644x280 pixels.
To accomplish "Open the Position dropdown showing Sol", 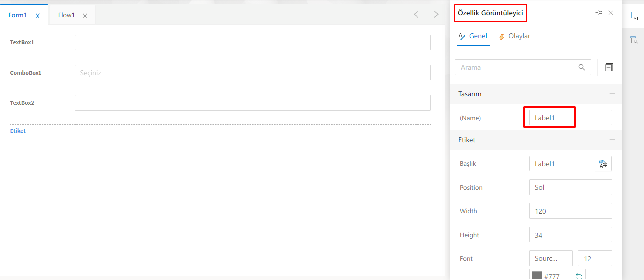I will [570, 188].
